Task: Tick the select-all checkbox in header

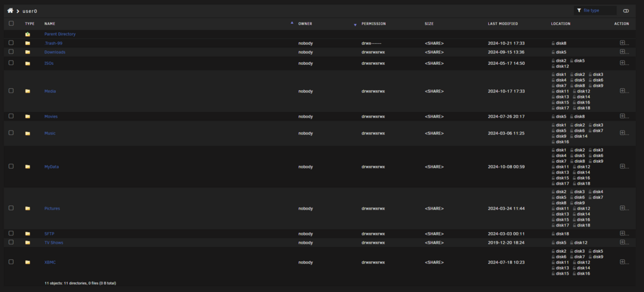Action: pyautogui.click(x=11, y=23)
